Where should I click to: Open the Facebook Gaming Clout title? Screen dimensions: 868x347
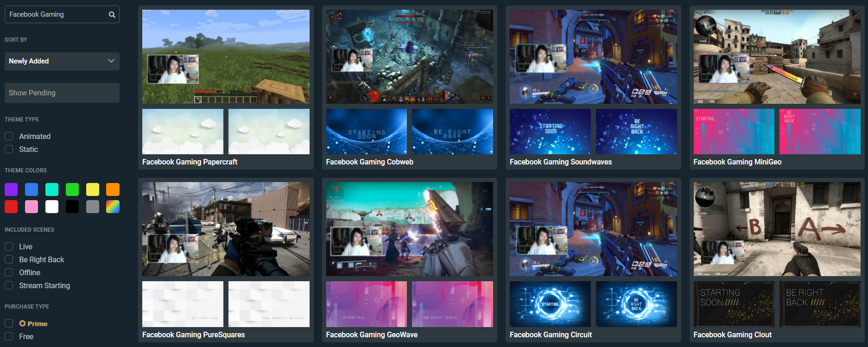click(732, 334)
